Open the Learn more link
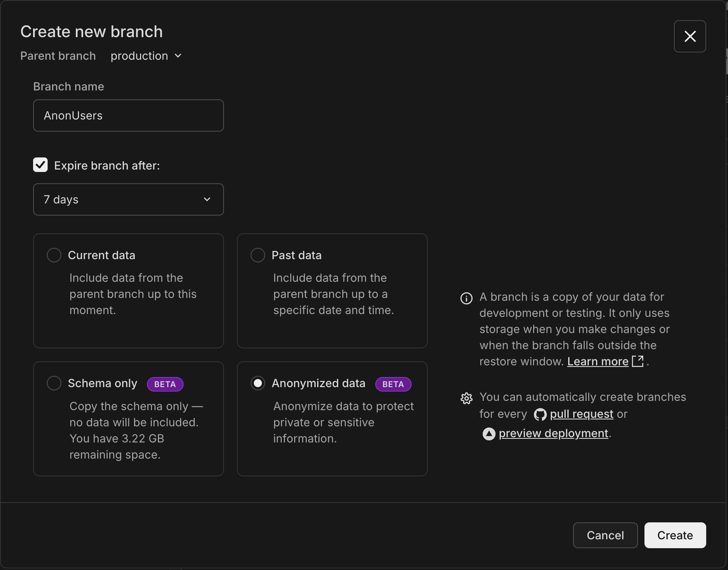Image resolution: width=728 pixels, height=570 pixels. coord(597,361)
